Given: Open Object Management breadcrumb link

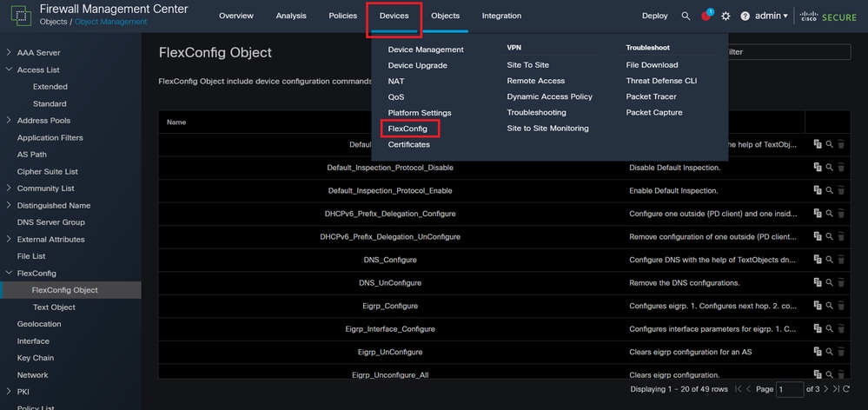Looking at the screenshot, I should pos(110,22).
